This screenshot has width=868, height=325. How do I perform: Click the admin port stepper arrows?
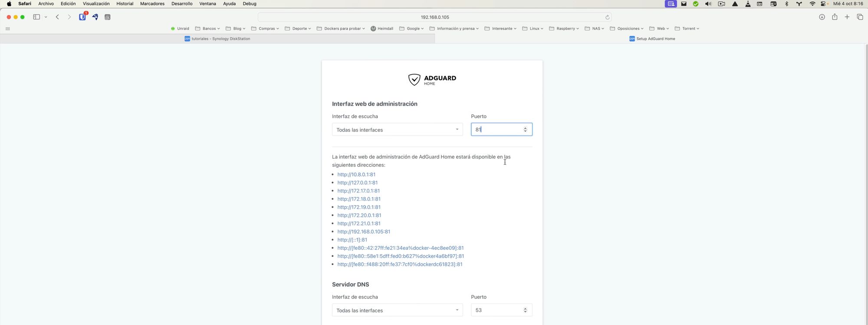pos(525,129)
